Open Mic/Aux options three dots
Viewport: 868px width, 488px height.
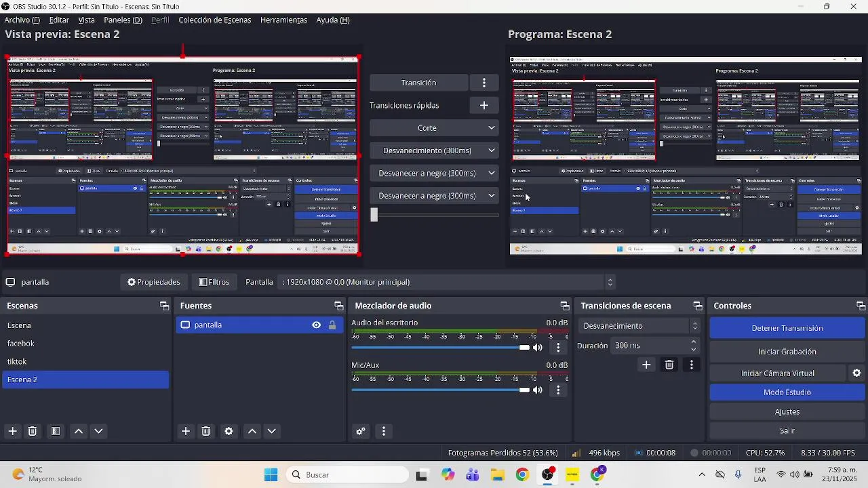click(558, 390)
